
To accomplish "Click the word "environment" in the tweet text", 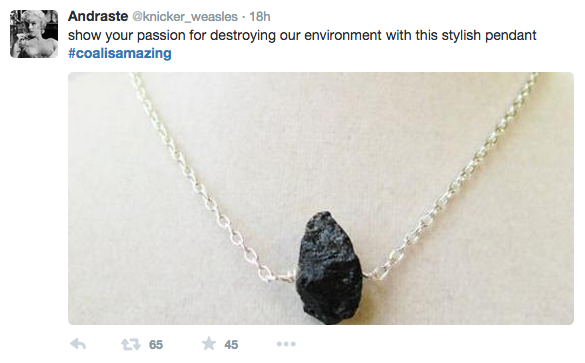I will 343,35.
